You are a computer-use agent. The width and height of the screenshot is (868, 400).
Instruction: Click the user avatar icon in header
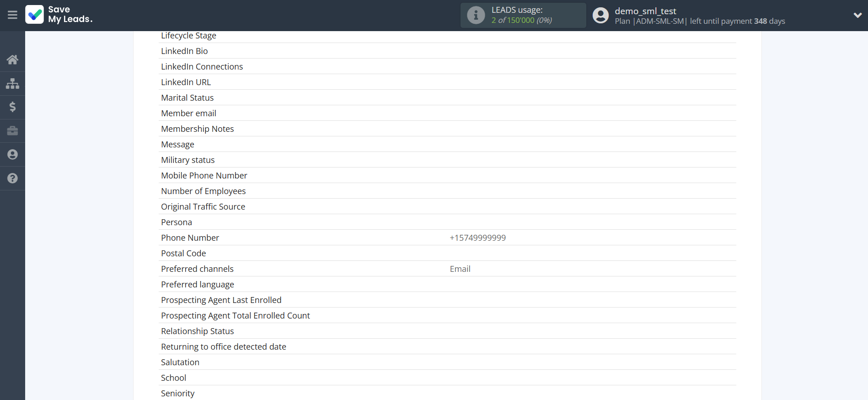tap(600, 15)
